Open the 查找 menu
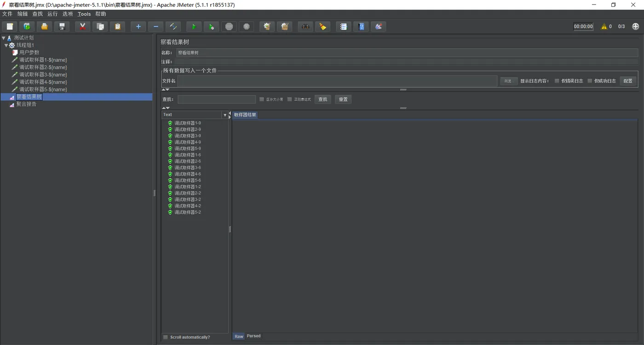644x345 pixels. [37, 14]
